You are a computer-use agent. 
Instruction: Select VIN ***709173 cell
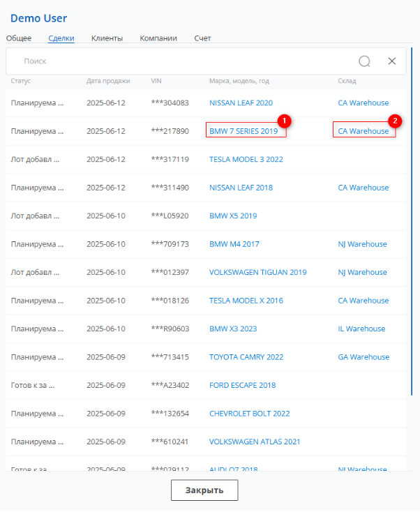point(170,244)
